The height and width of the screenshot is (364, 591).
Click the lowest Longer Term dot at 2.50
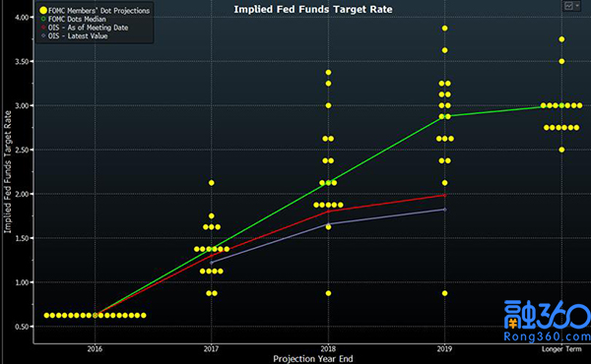coord(561,150)
